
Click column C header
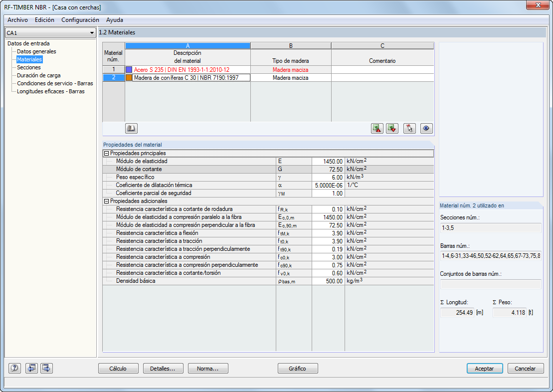tap(382, 46)
